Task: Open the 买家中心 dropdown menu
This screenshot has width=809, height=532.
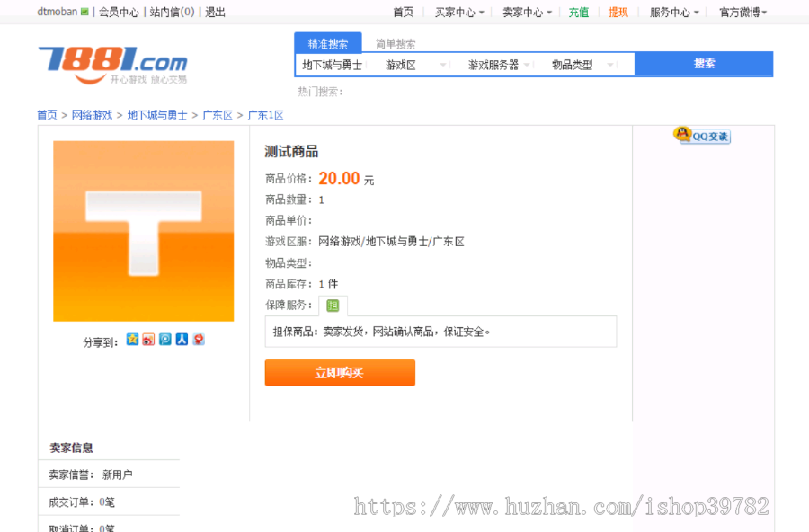Action: point(459,13)
